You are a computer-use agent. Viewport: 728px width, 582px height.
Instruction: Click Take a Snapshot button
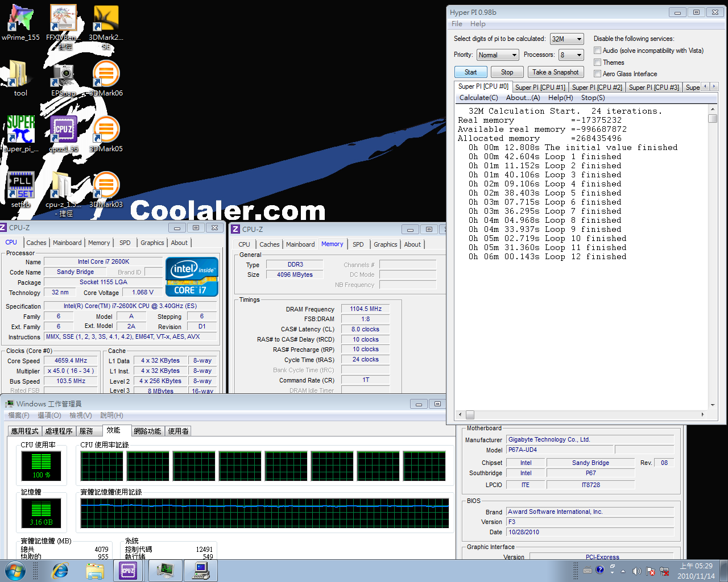click(x=555, y=72)
